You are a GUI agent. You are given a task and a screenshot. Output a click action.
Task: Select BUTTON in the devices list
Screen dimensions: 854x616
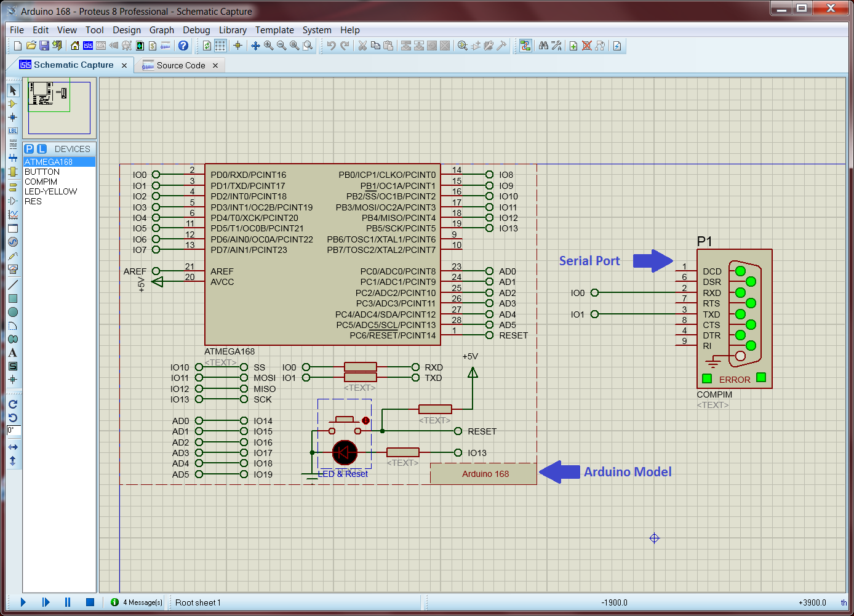click(x=59, y=172)
